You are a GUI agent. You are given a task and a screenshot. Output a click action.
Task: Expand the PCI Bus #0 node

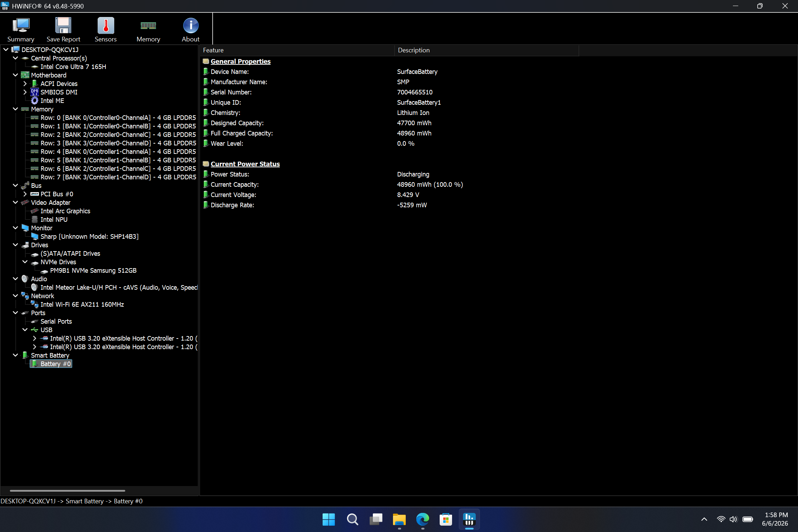(25, 194)
